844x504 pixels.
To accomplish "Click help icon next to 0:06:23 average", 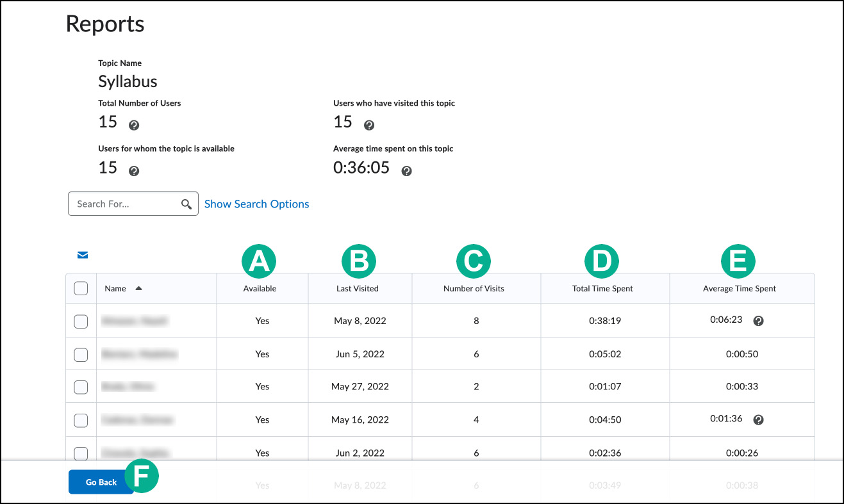I will 758,321.
